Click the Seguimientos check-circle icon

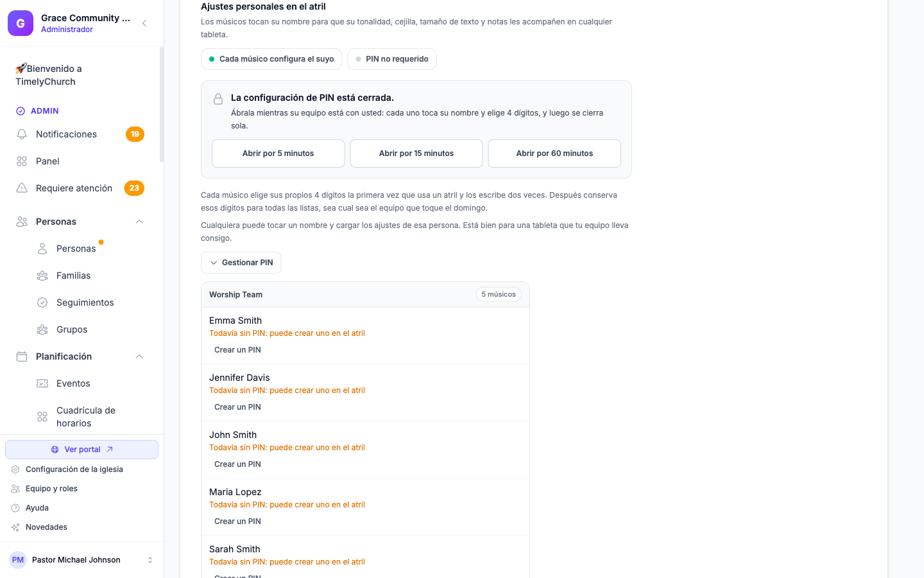[42, 302]
